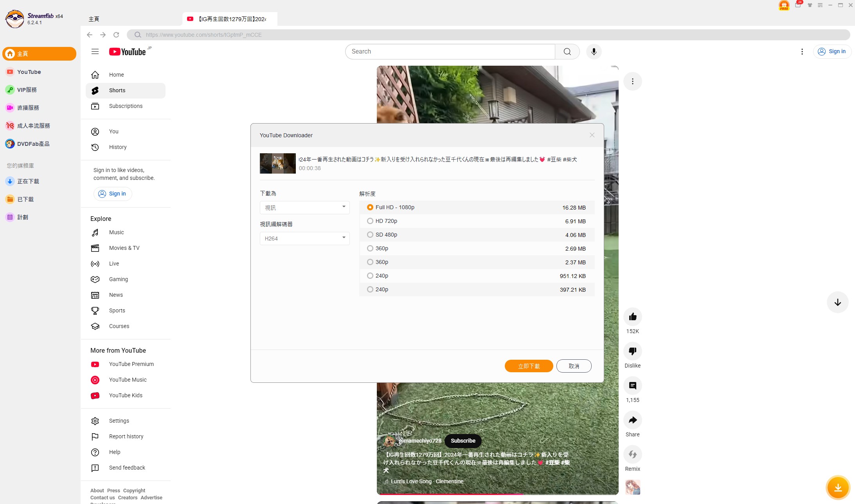Focus the YouTube Search field
This screenshot has width=855, height=504.
tap(450, 52)
